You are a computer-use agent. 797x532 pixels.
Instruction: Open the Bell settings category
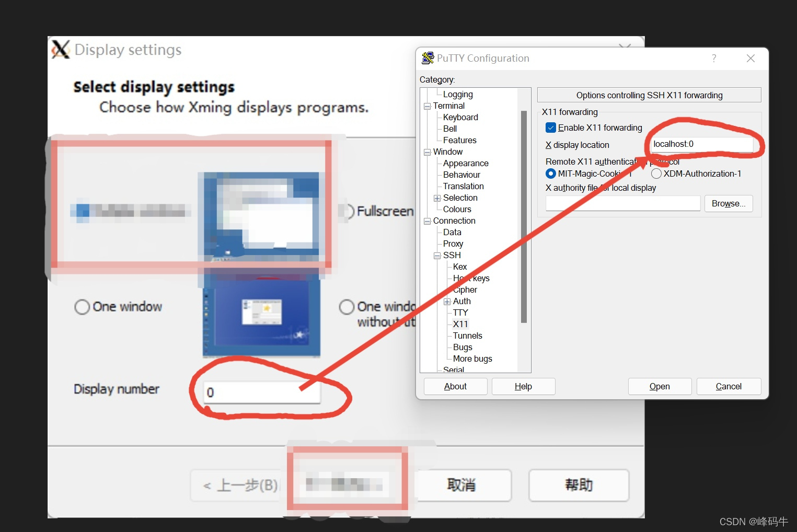click(x=450, y=129)
